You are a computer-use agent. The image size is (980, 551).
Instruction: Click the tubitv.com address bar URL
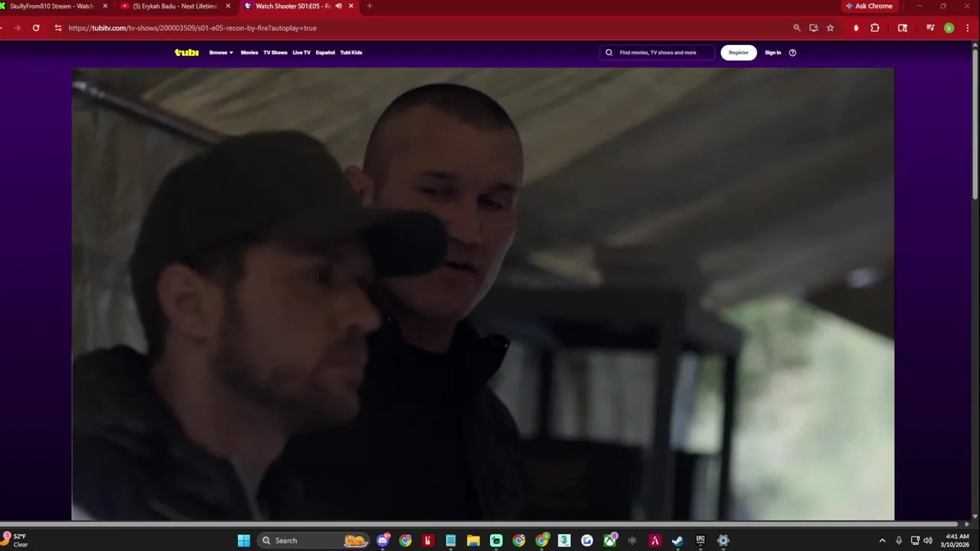pos(192,28)
